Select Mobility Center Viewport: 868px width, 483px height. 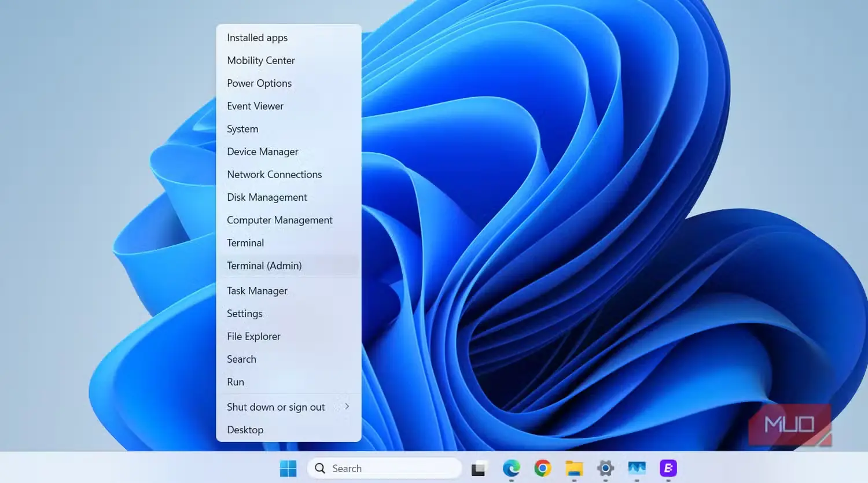pos(289,60)
